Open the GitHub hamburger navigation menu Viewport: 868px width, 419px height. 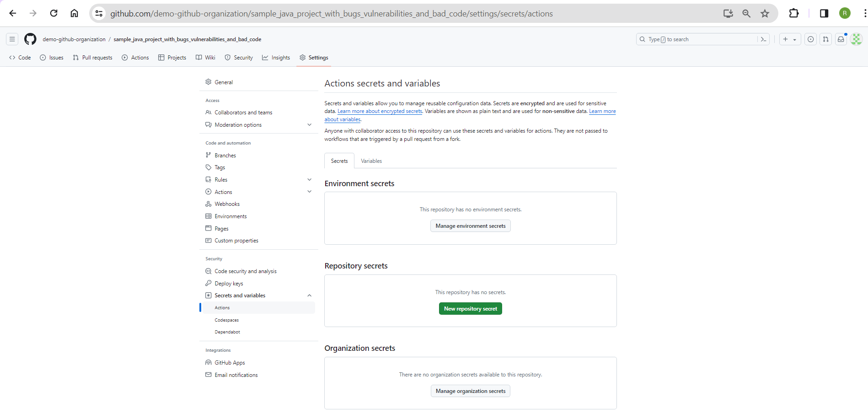(12, 39)
